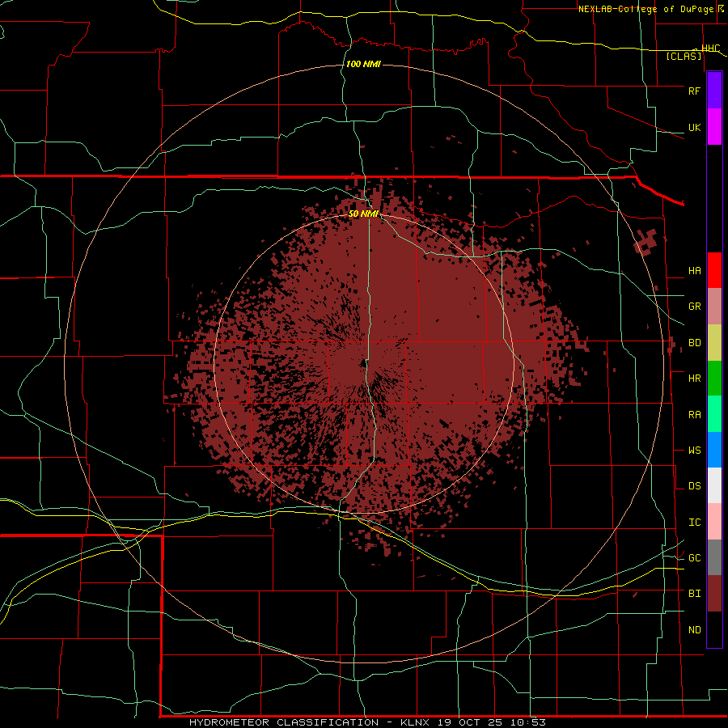This screenshot has width=728, height=728.
Task: Click the 50 NMI range ring label
Action: click(363, 214)
